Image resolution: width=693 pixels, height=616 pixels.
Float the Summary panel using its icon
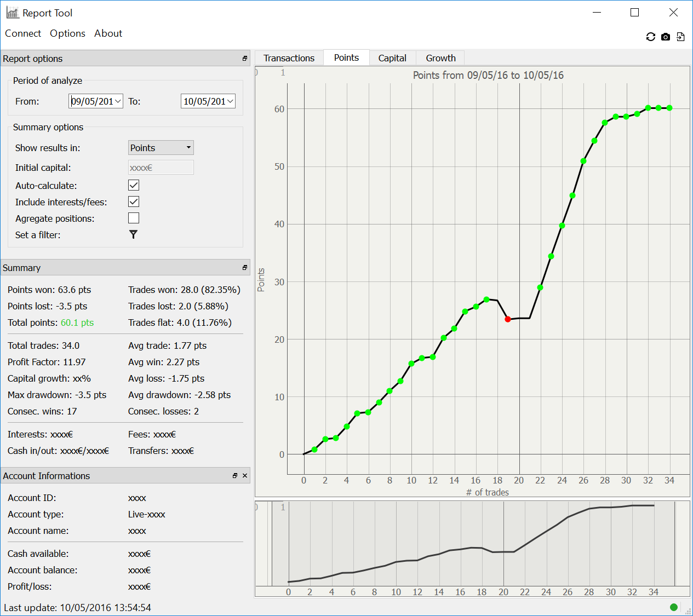(245, 268)
